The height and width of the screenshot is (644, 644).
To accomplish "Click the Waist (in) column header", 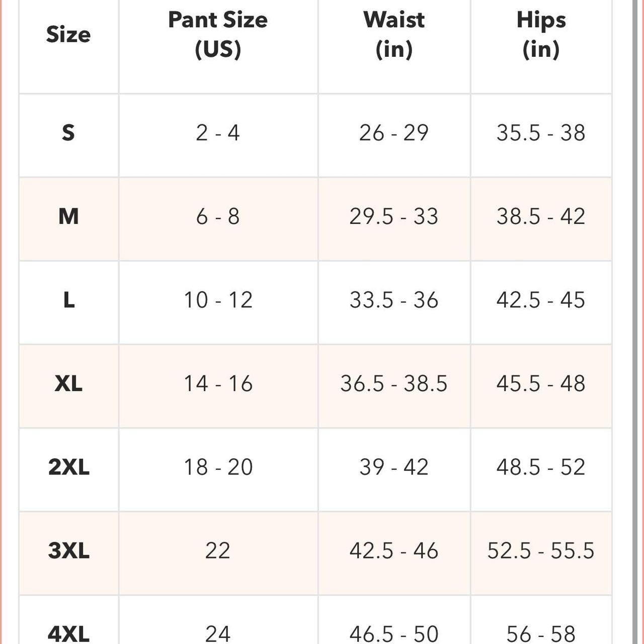I will tap(394, 34).
